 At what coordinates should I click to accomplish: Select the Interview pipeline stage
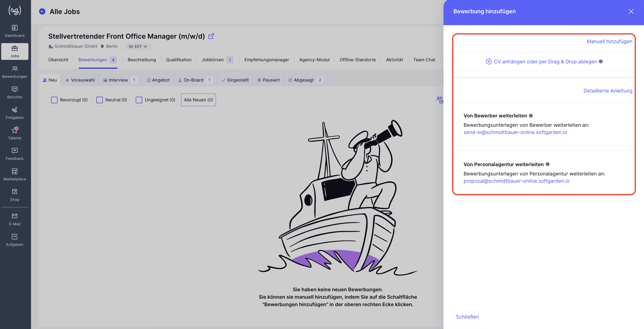[x=121, y=80]
